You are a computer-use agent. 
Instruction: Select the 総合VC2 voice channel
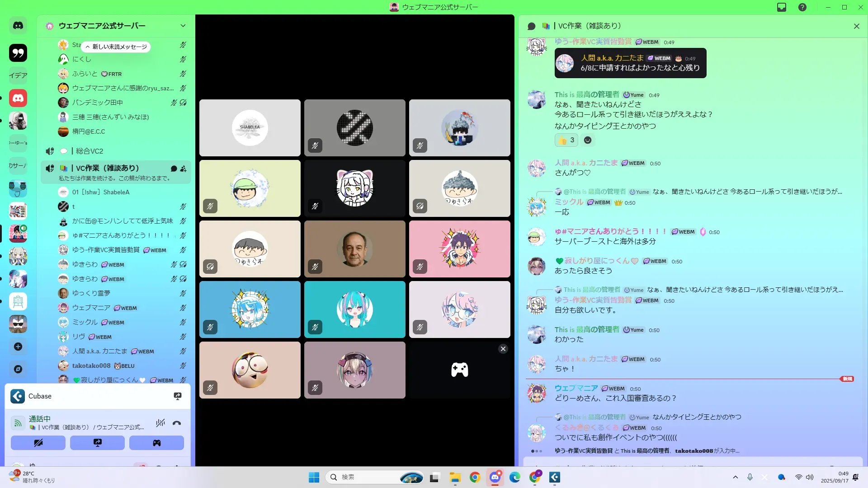(90, 151)
